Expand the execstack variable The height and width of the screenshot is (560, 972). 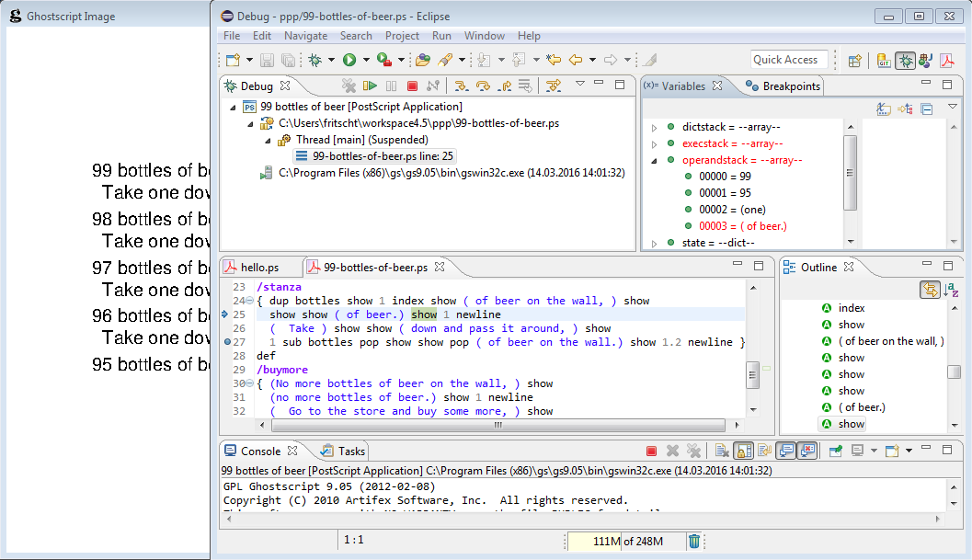[x=654, y=144]
